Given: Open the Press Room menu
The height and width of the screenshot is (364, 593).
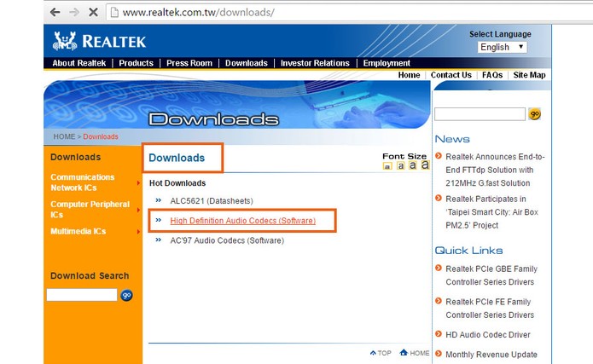Looking at the screenshot, I should (189, 63).
